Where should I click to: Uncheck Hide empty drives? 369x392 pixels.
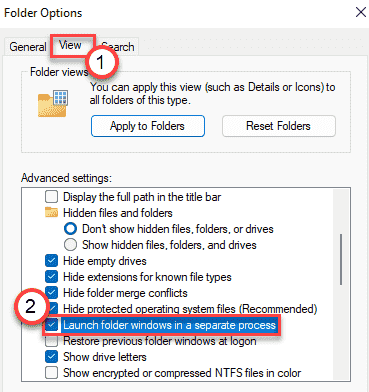click(x=51, y=261)
